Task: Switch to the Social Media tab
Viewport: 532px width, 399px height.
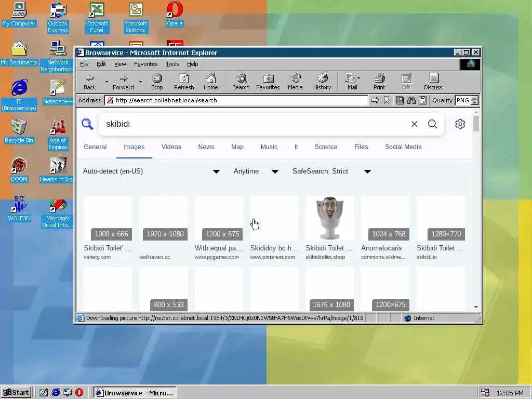Action: coord(403,147)
